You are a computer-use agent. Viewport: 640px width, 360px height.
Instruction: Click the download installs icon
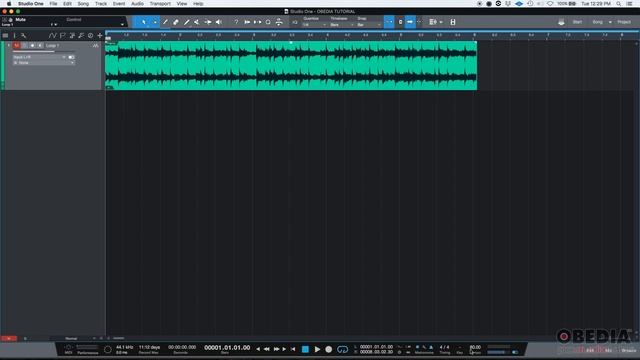pos(561,22)
